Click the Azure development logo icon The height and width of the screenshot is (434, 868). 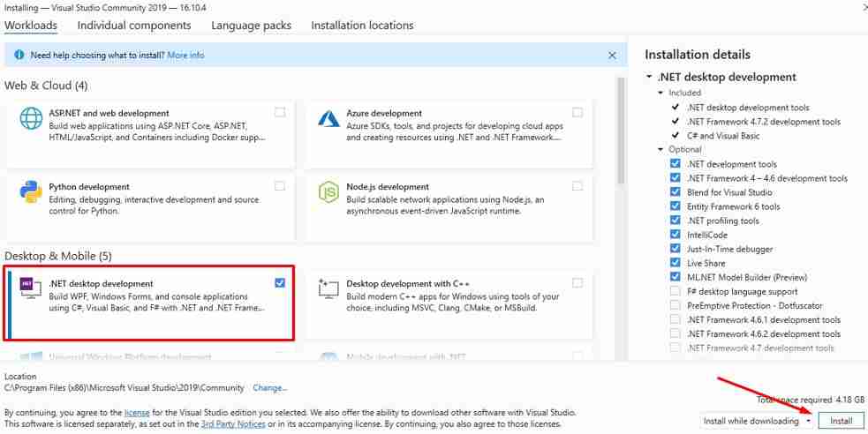tap(328, 117)
